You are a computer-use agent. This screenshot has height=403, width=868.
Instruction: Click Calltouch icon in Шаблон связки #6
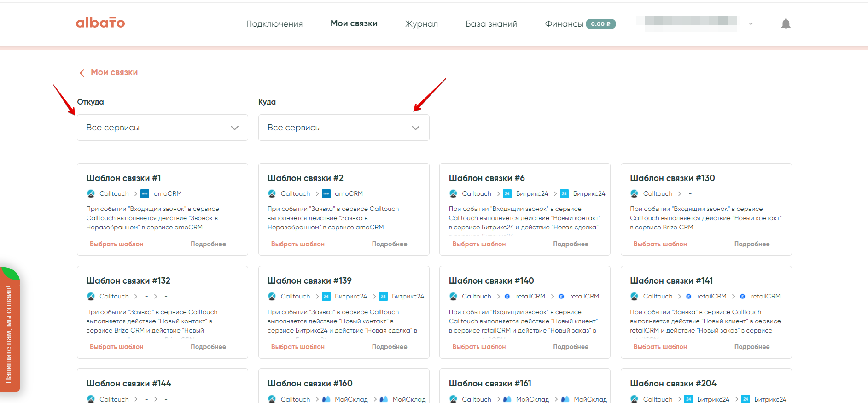[x=453, y=193]
